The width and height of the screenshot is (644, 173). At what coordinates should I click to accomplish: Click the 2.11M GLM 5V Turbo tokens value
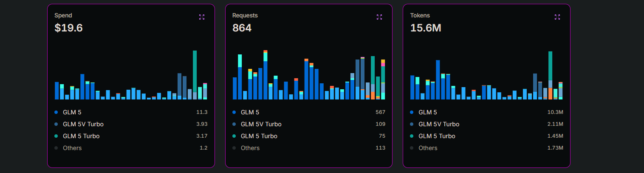tap(555, 124)
